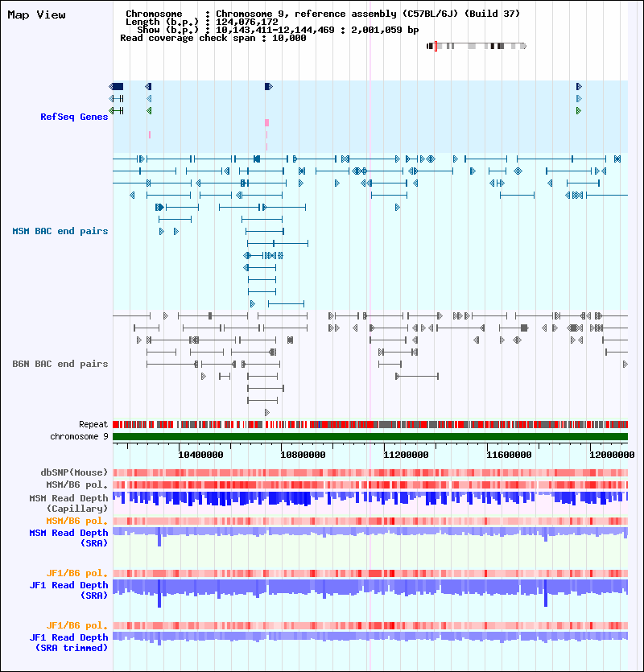This screenshot has width=644, height=672.
Task: Open the MSM BAC end pairs track label
Action: [x=60, y=231]
